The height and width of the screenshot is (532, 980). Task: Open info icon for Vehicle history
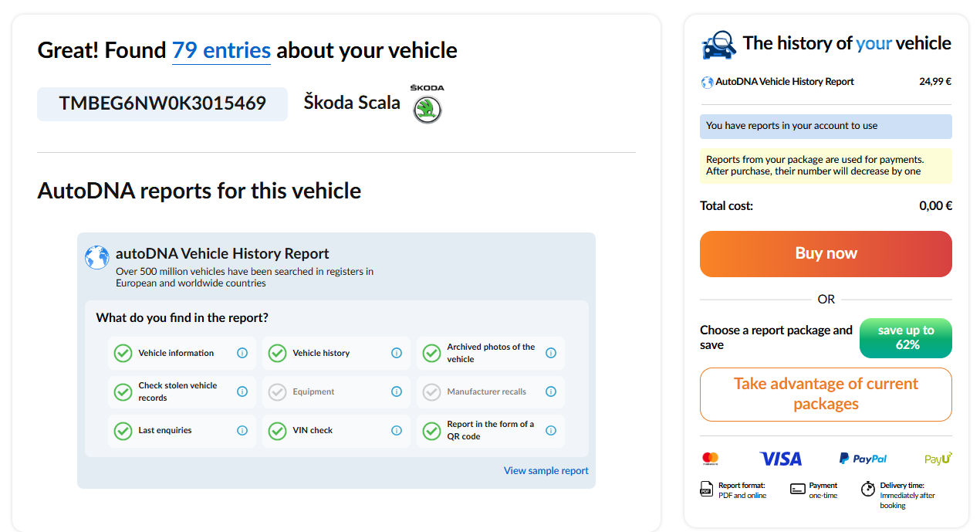coord(397,353)
